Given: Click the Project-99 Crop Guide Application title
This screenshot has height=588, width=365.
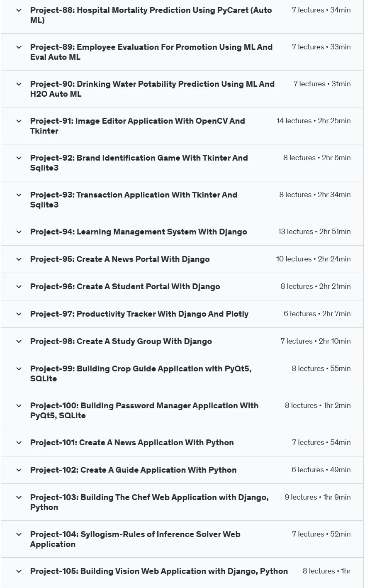Looking at the screenshot, I should pos(141,373).
